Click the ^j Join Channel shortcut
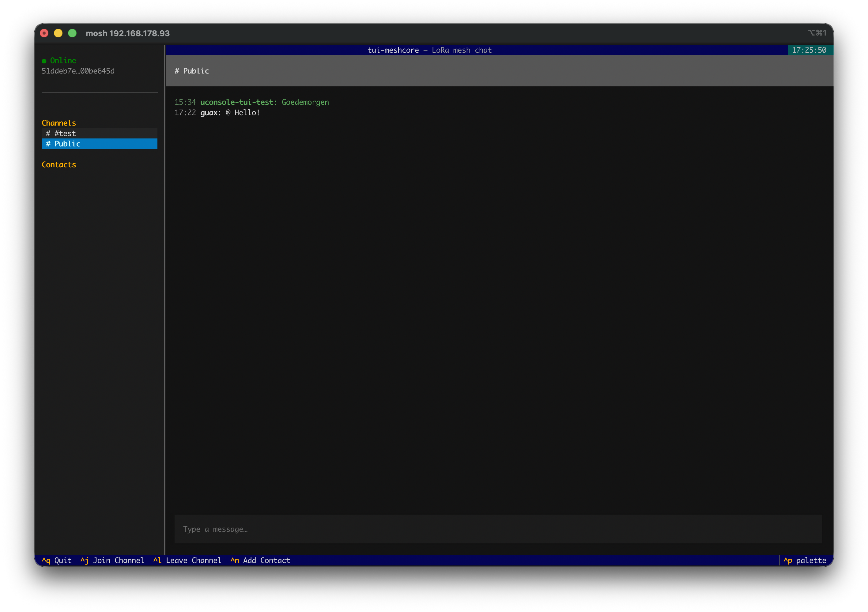Viewport: 868px width, 612px height. [x=112, y=561]
